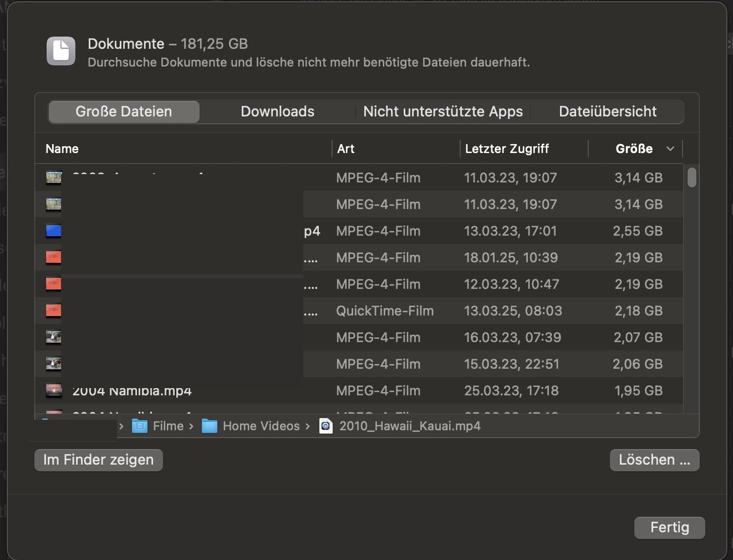The width and height of the screenshot is (733, 560).
Task: Click the Löschen ... button
Action: click(654, 460)
